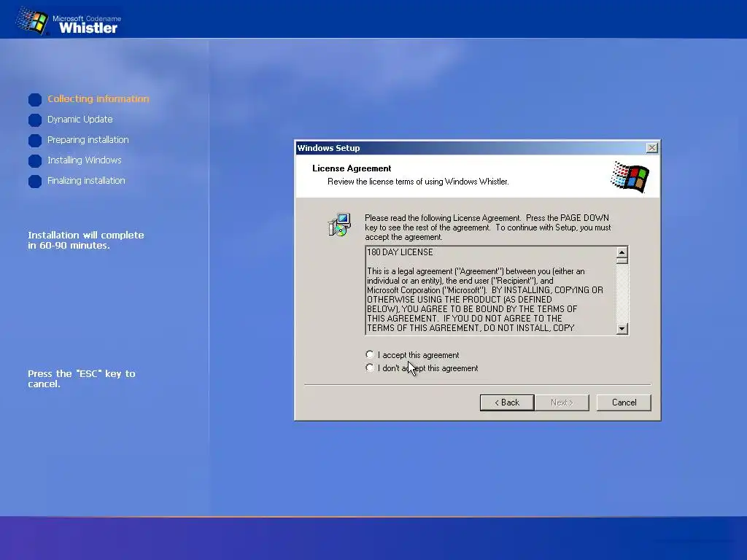This screenshot has width=747, height=560.
Task: Click the "Collecting information" step label
Action: [98, 98]
